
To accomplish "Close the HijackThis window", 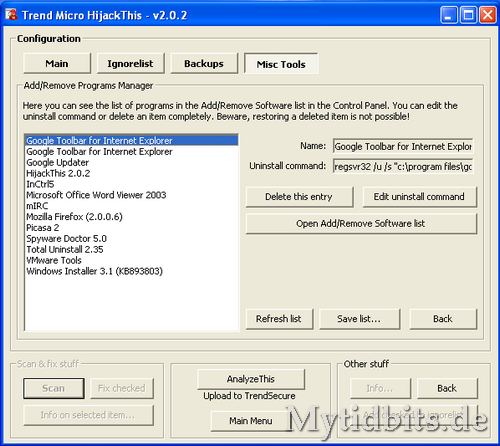I will pos(488,15).
